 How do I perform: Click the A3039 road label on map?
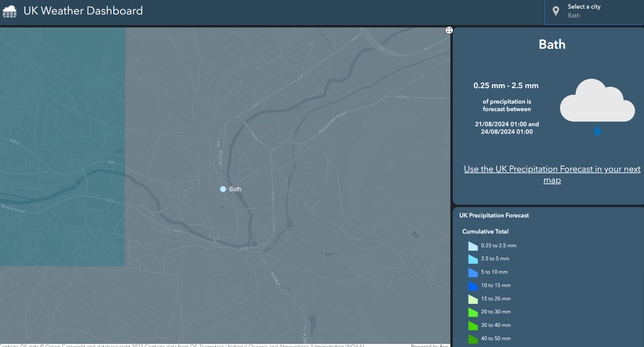click(220, 157)
